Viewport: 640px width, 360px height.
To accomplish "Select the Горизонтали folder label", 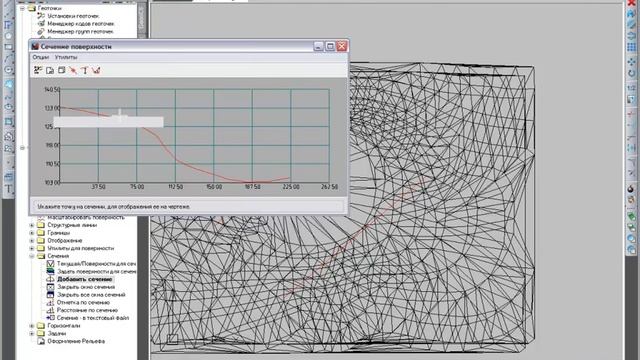I will point(64,326).
